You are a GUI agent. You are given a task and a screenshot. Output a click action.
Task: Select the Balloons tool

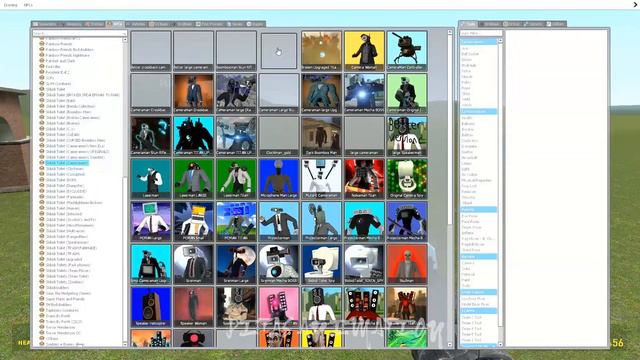tap(468, 124)
